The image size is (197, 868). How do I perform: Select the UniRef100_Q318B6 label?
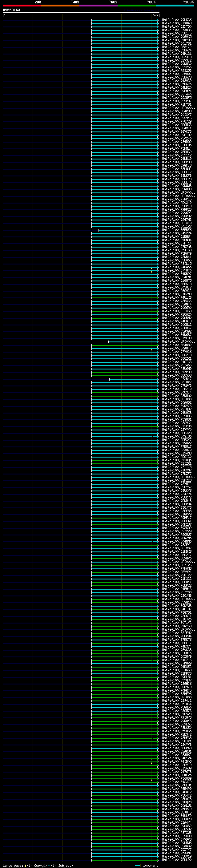(177, 416)
